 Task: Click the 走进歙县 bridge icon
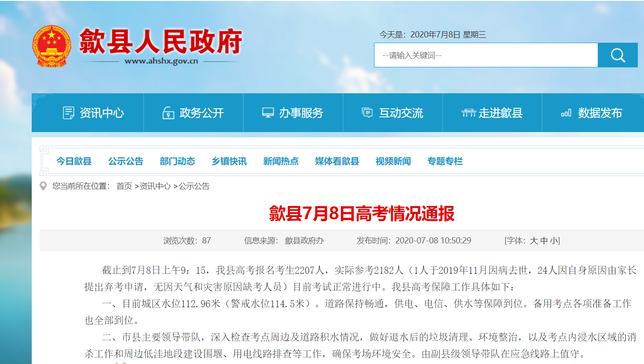(x=468, y=113)
